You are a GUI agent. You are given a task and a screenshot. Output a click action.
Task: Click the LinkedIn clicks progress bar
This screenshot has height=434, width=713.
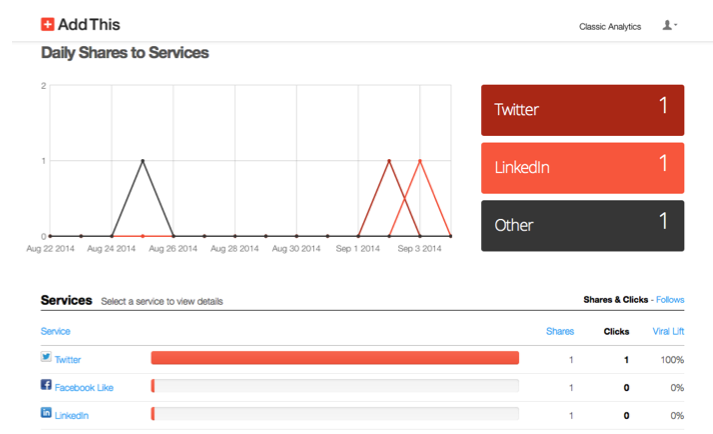[x=335, y=414]
